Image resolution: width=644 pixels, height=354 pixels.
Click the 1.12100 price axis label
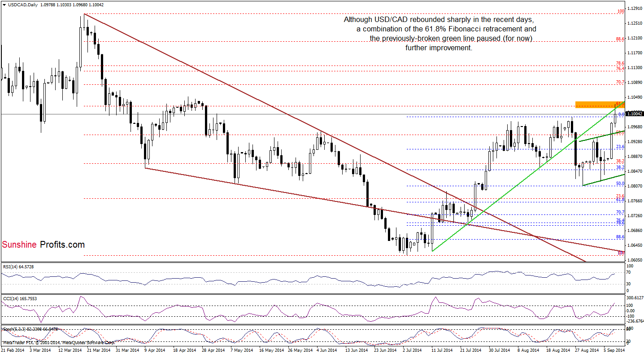pyautogui.click(x=634, y=38)
